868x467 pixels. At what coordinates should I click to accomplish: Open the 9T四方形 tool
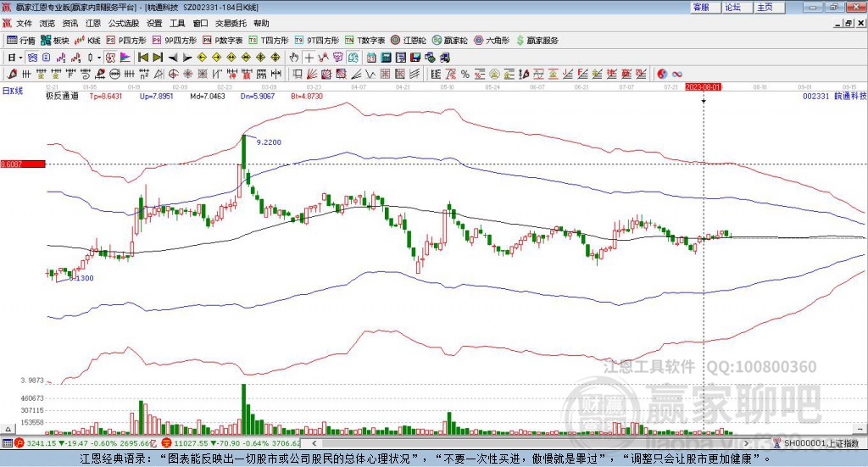317,41
